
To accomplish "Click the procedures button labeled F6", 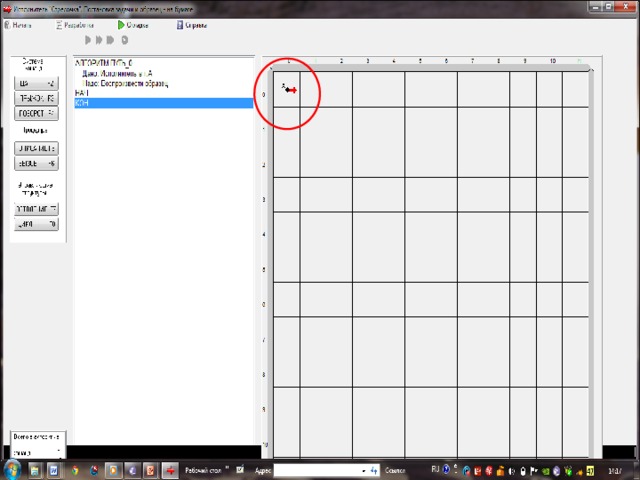I will point(36,163).
